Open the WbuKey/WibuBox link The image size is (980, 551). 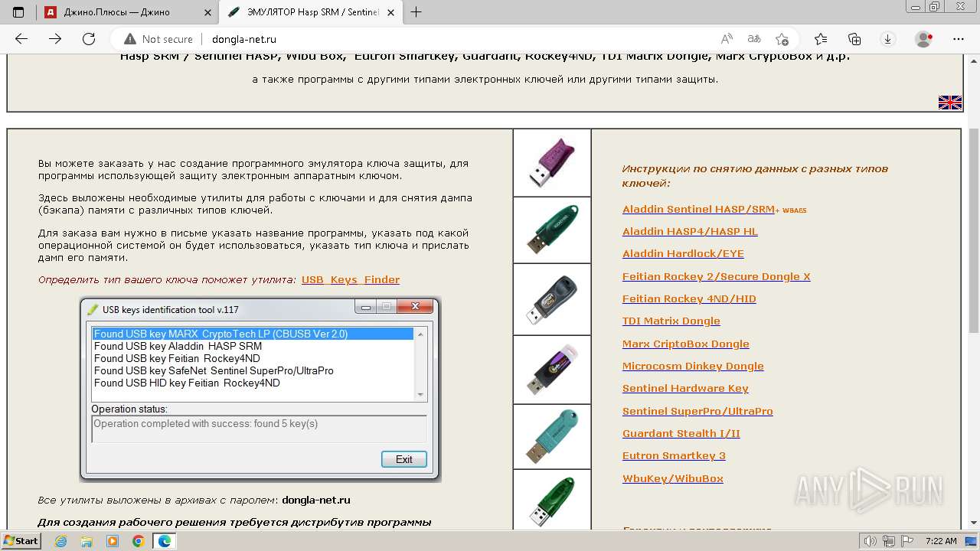(x=673, y=478)
